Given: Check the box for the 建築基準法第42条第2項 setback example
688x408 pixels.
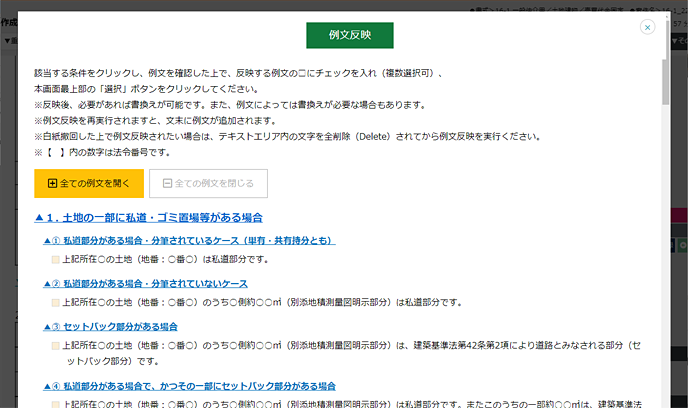Looking at the screenshot, I should pyautogui.click(x=56, y=346).
